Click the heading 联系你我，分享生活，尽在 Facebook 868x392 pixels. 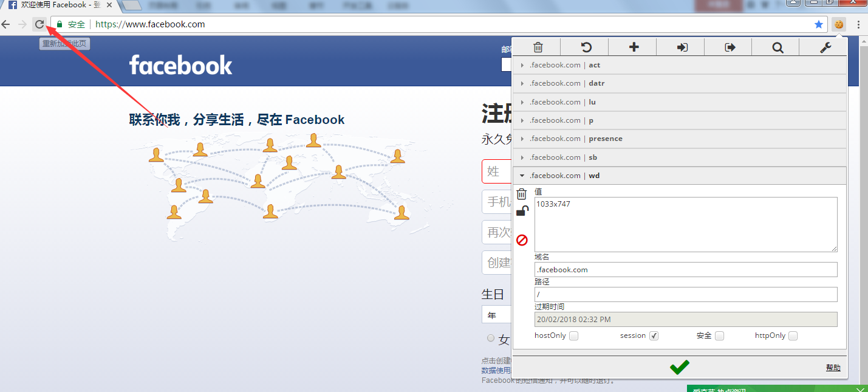pos(237,120)
